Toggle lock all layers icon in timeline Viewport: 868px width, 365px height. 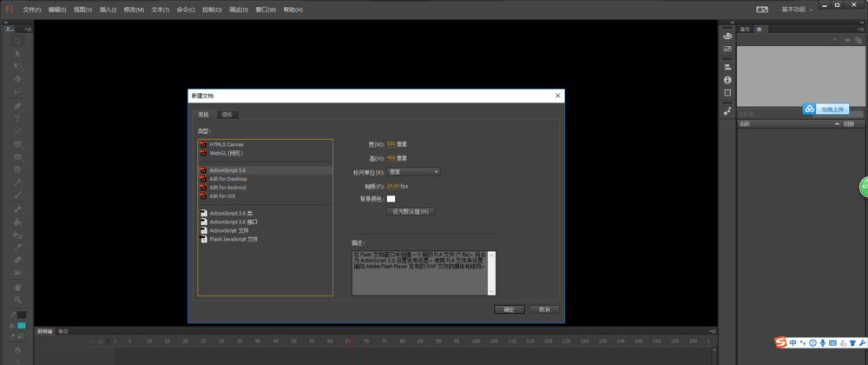[x=100, y=342]
